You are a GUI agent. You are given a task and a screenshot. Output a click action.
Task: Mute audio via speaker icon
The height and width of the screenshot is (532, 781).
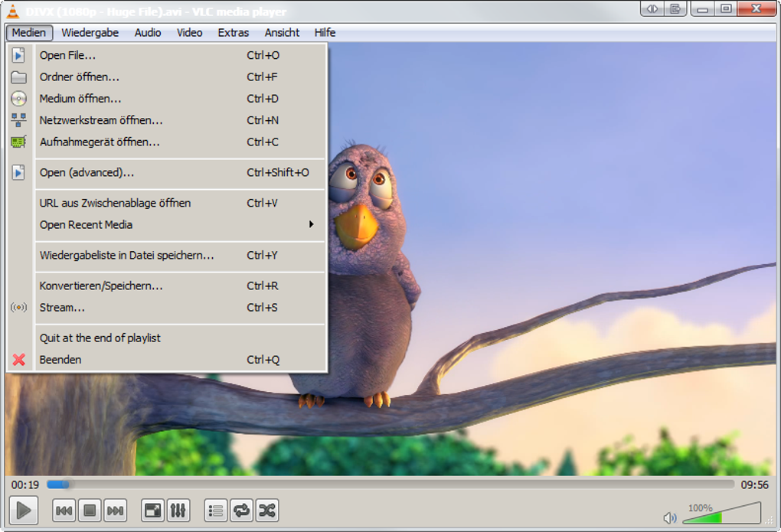coord(670,518)
